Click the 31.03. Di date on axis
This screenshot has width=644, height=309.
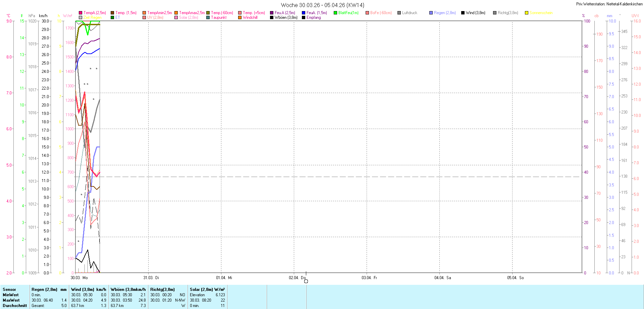coord(151,278)
